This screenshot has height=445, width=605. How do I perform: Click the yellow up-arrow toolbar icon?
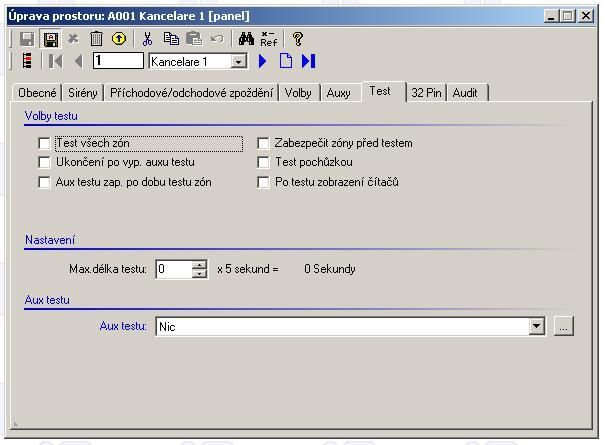119,39
